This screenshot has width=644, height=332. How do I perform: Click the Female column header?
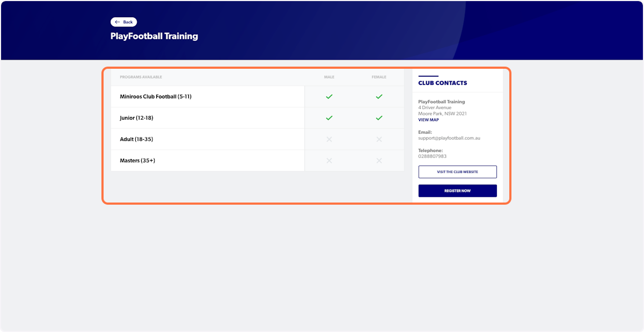(379, 77)
